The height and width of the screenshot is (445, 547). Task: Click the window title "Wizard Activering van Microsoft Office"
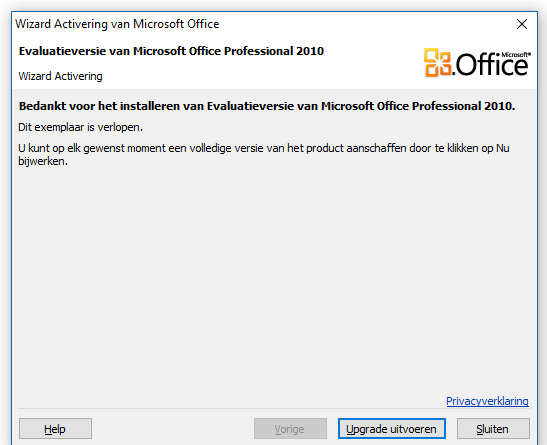[117, 24]
